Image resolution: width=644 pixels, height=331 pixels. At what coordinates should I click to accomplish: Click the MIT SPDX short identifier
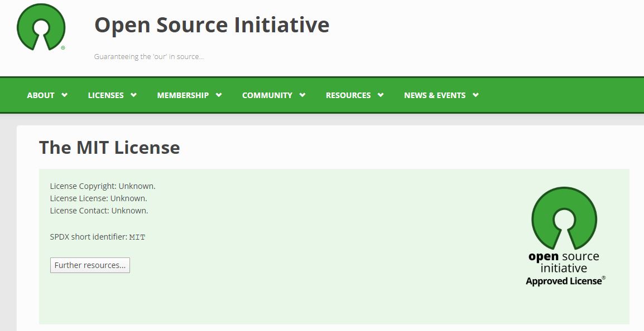tap(137, 237)
